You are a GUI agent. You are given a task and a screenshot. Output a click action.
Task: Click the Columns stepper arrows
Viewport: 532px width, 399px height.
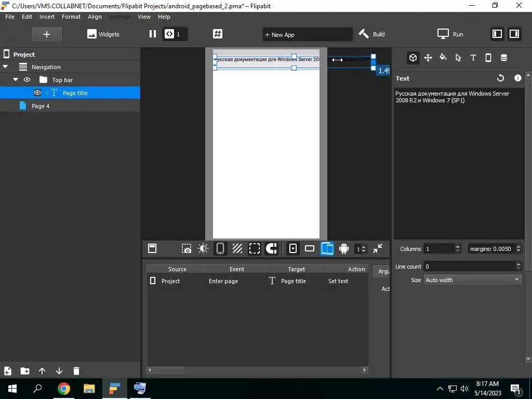pyautogui.click(x=458, y=249)
